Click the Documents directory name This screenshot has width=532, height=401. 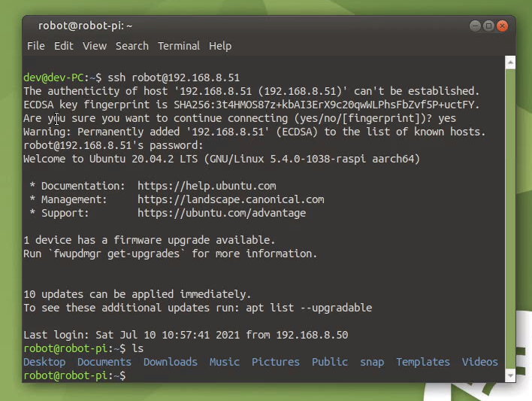point(104,362)
